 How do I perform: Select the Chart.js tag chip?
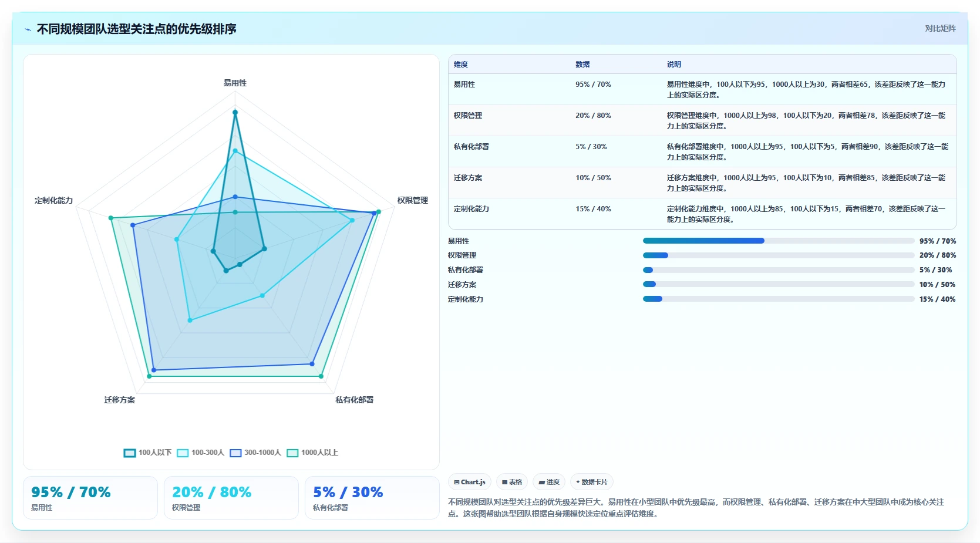(470, 482)
